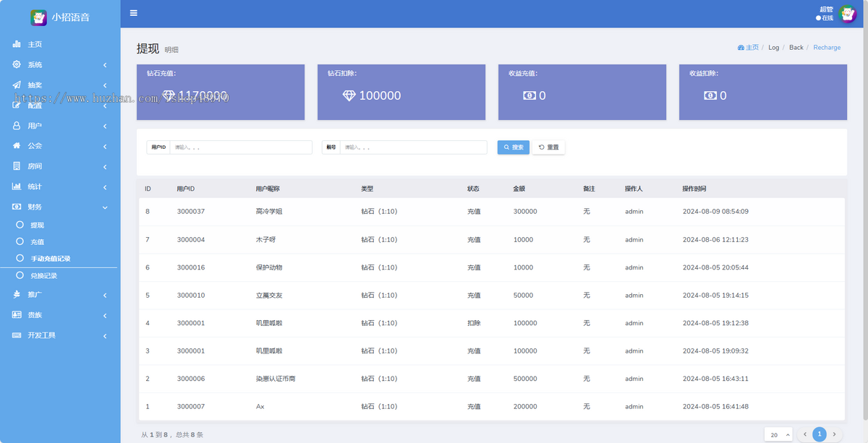Image resolution: width=868 pixels, height=443 pixels.
Task: Click the diamond icon in 钻石充值 card
Action: 169,95
